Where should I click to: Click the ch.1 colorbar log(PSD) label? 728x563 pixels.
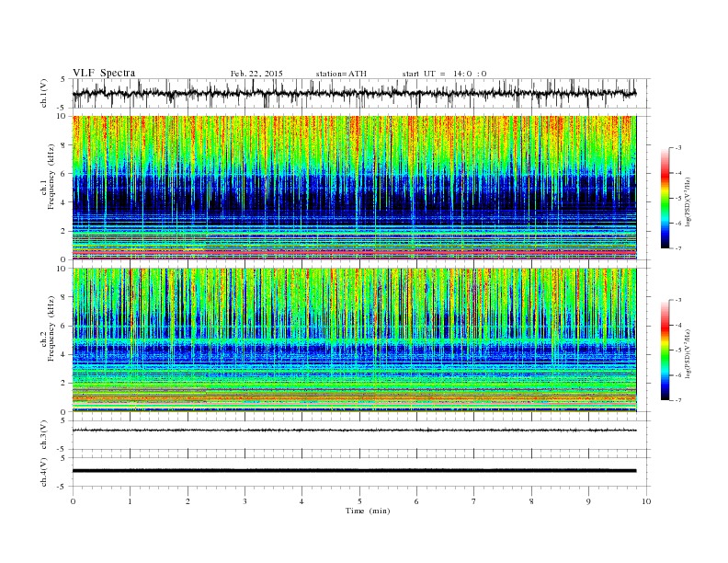coord(688,201)
